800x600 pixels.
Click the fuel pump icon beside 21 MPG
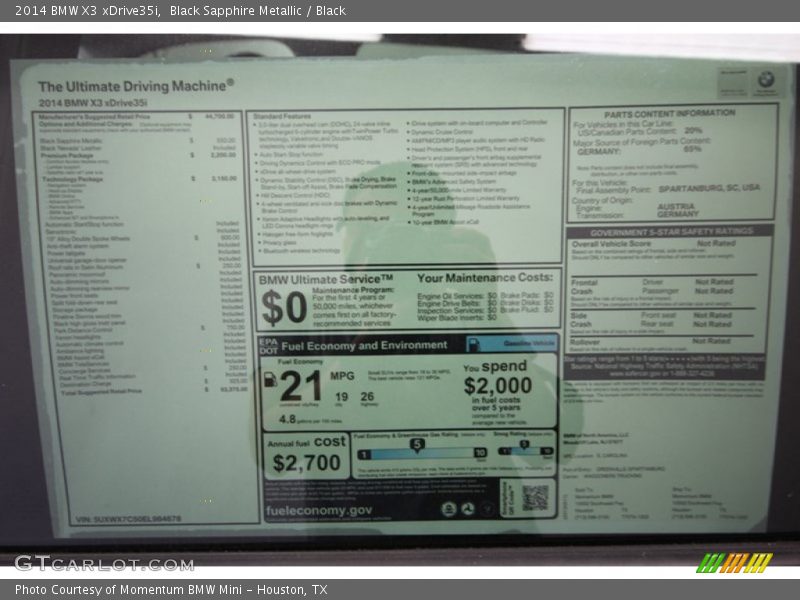click(269, 379)
